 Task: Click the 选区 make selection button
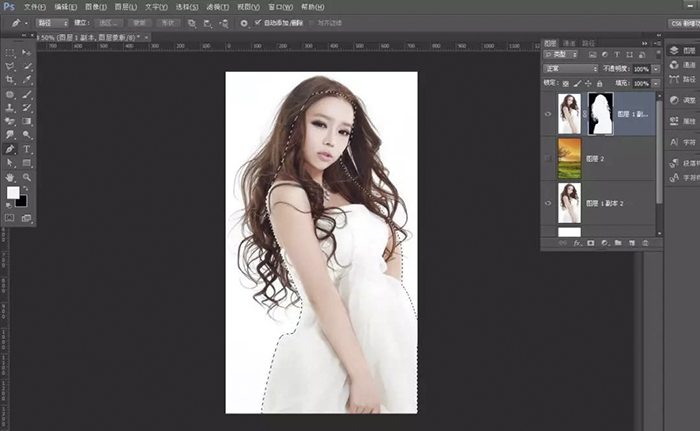107,22
